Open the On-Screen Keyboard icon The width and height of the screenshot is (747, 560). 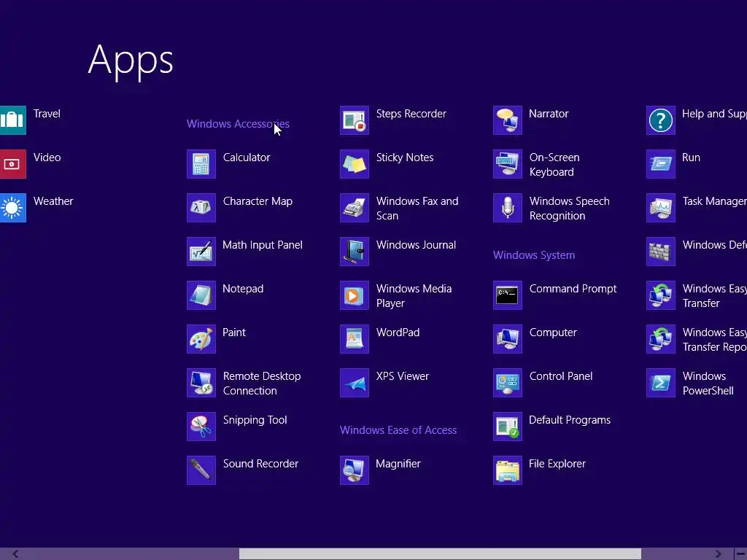508,164
